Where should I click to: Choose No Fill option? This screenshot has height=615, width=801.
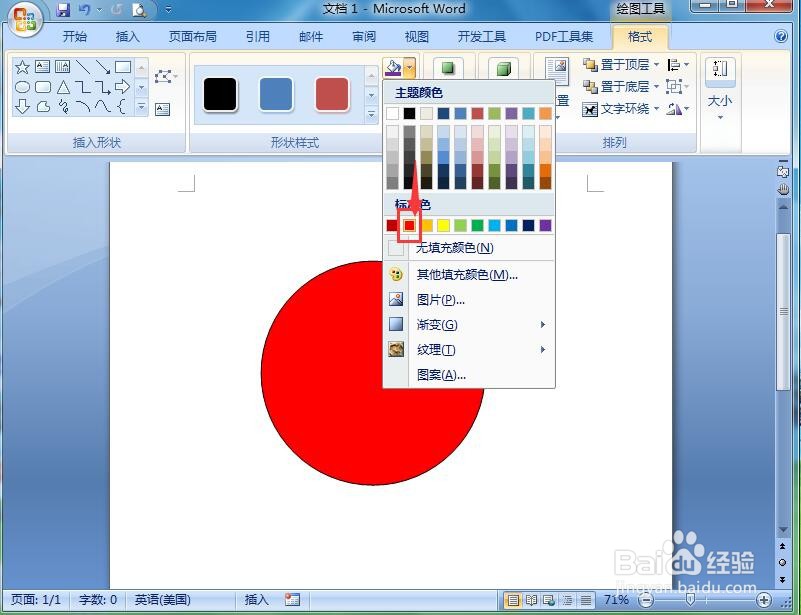click(x=468, y=248)
